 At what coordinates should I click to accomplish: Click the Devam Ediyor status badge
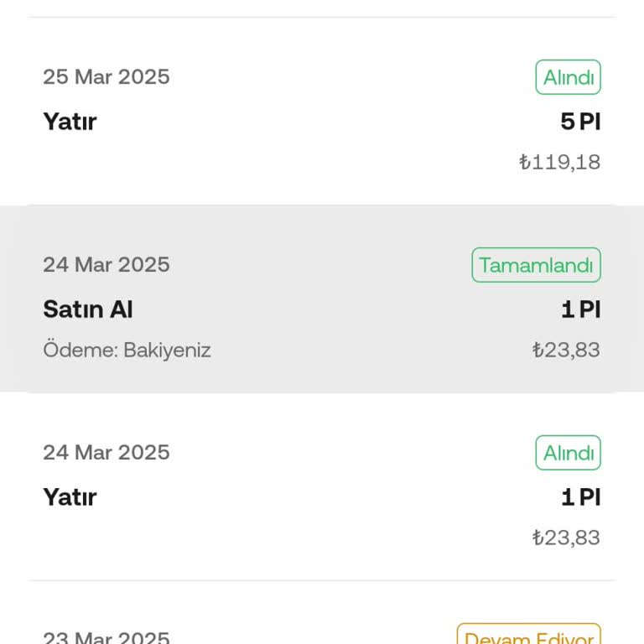pyautogui.click(x=528, y=636)
